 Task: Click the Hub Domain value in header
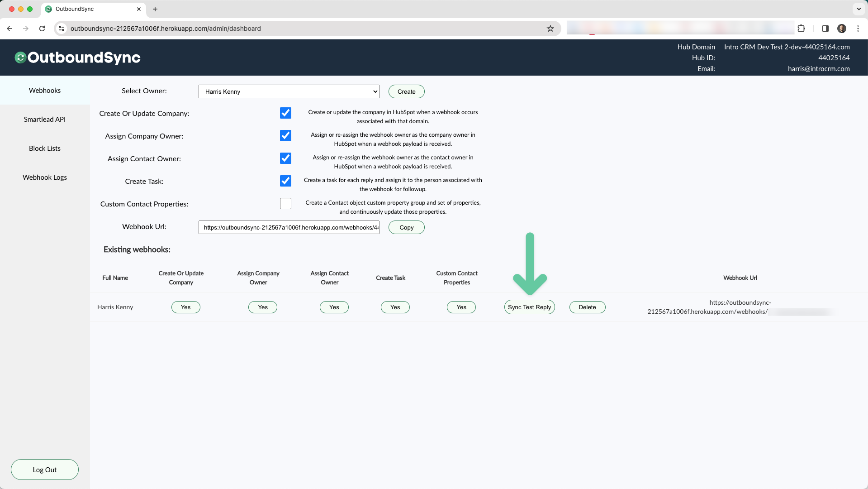tap(787, 47)
